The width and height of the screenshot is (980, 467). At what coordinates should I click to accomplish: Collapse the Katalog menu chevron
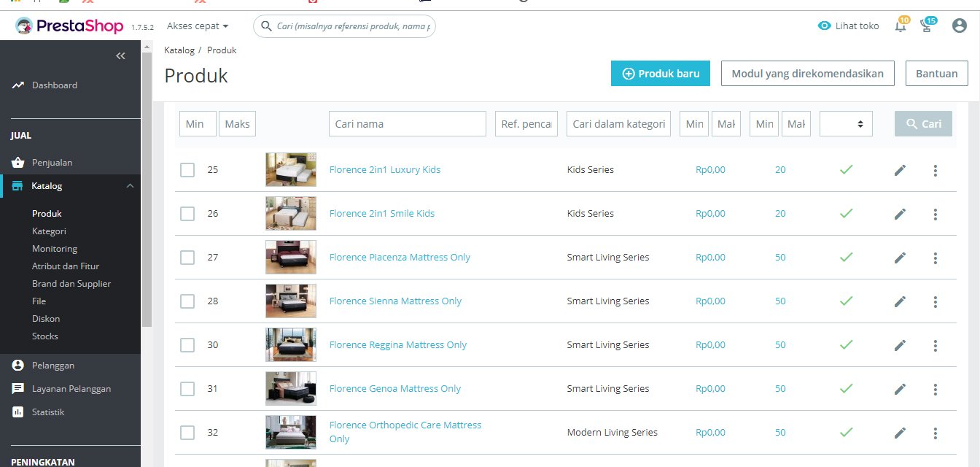(x=131, y=186)
